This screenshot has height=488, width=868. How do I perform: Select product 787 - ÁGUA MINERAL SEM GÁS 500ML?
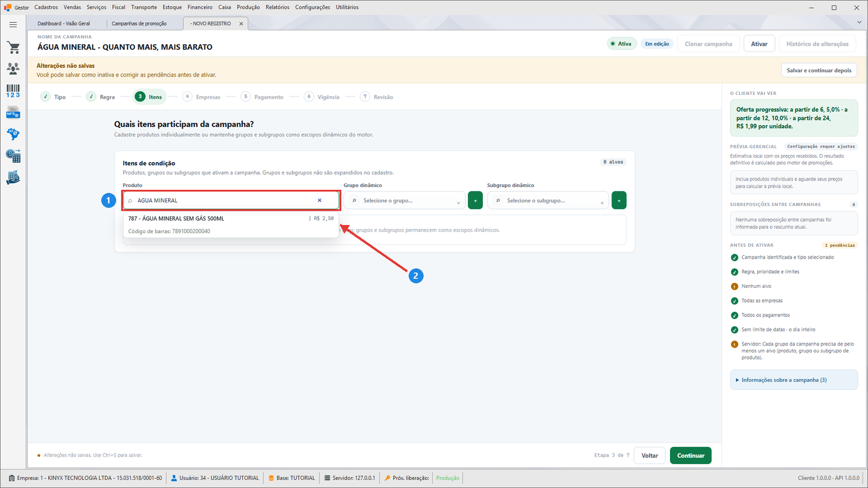pos(231,224)
